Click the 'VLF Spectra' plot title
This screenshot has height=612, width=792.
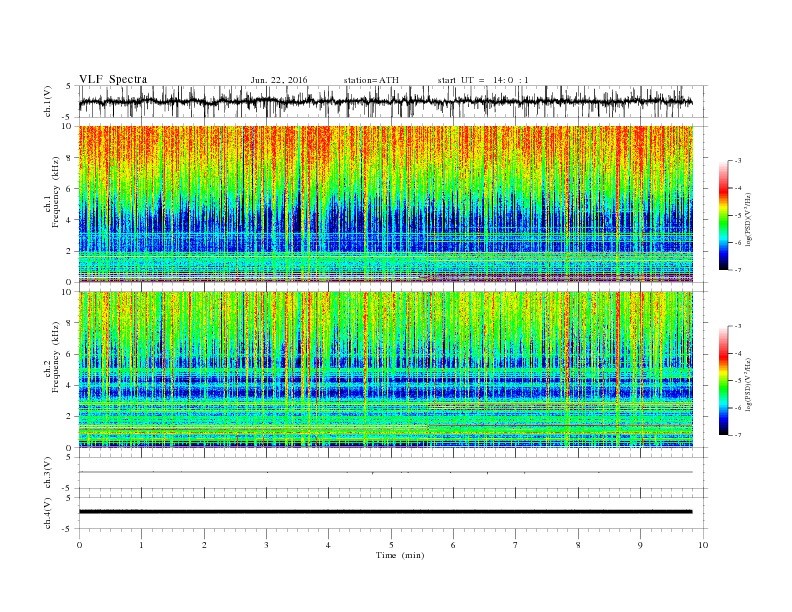(113, 79)
